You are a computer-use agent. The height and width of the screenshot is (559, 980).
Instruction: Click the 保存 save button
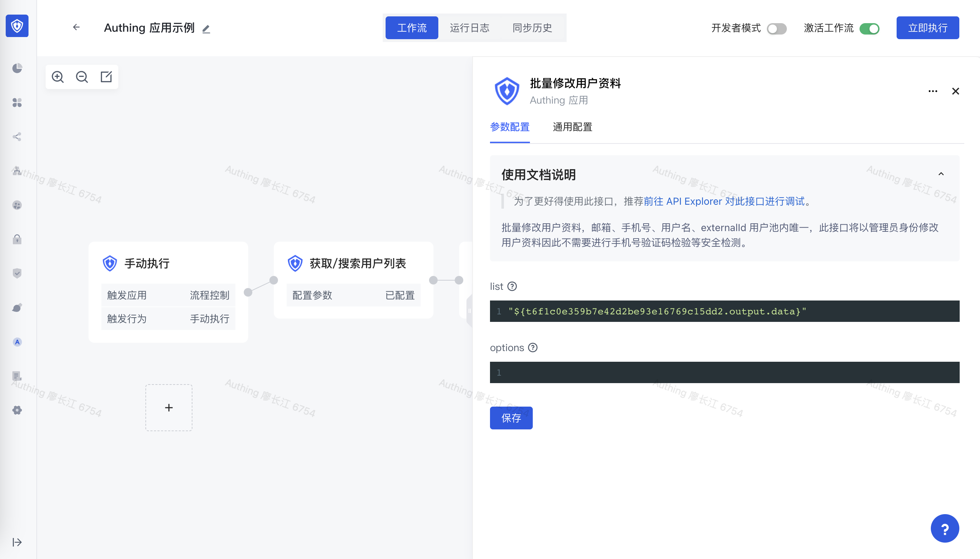click(x=511, y=418)
